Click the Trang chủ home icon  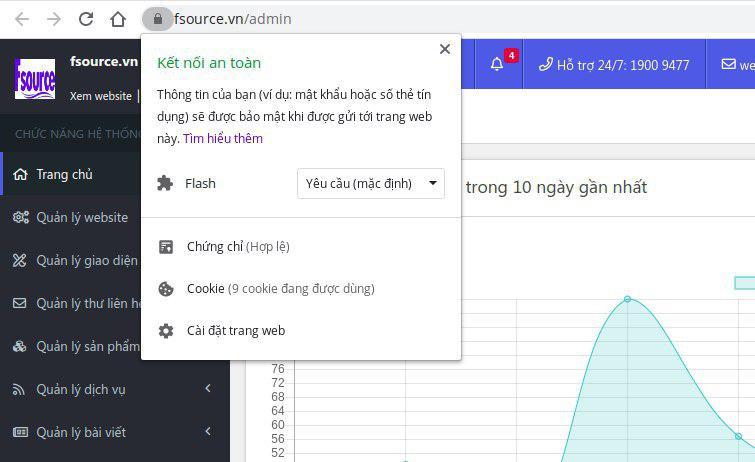coord(20,174)
